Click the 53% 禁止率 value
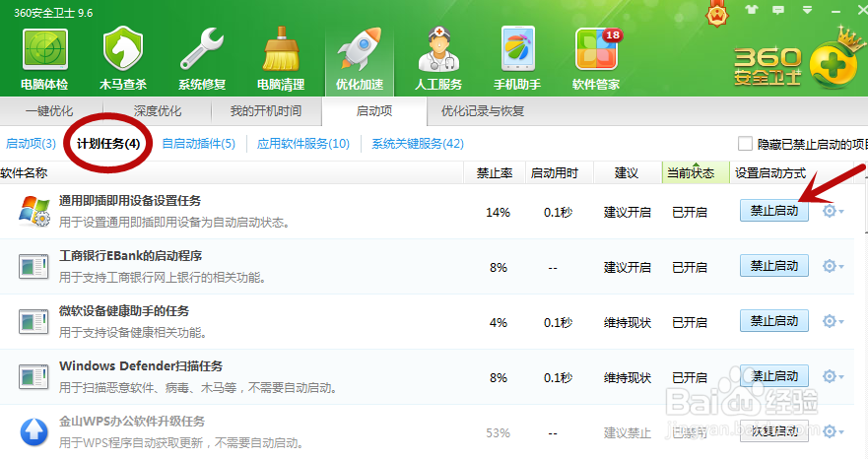The height and width of the screenshot is (459, 868). coord(498,433)
